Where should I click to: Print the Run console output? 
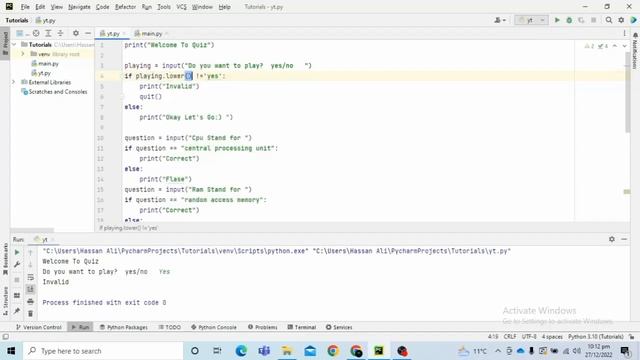[31, 301]
